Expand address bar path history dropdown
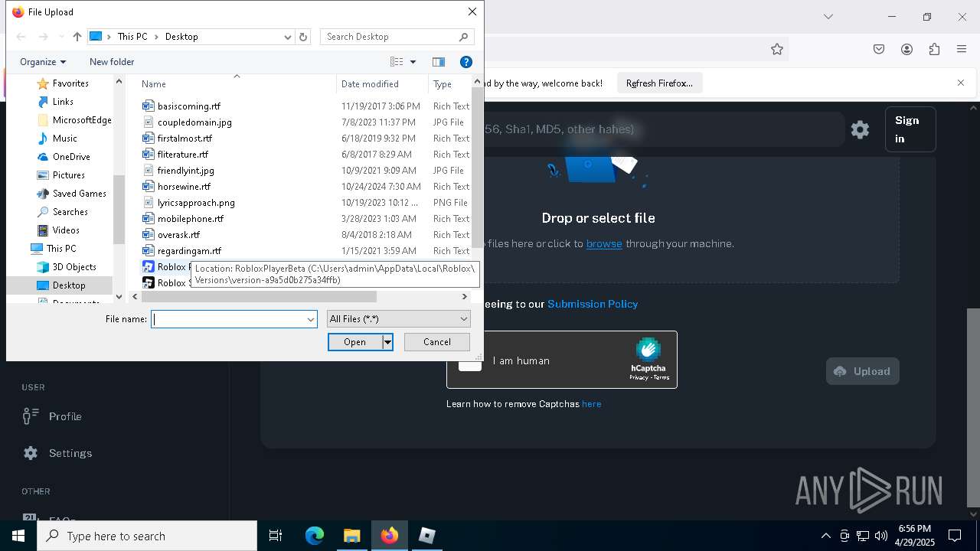This screenshot has width=980, height=551. [x=288, y=37]
